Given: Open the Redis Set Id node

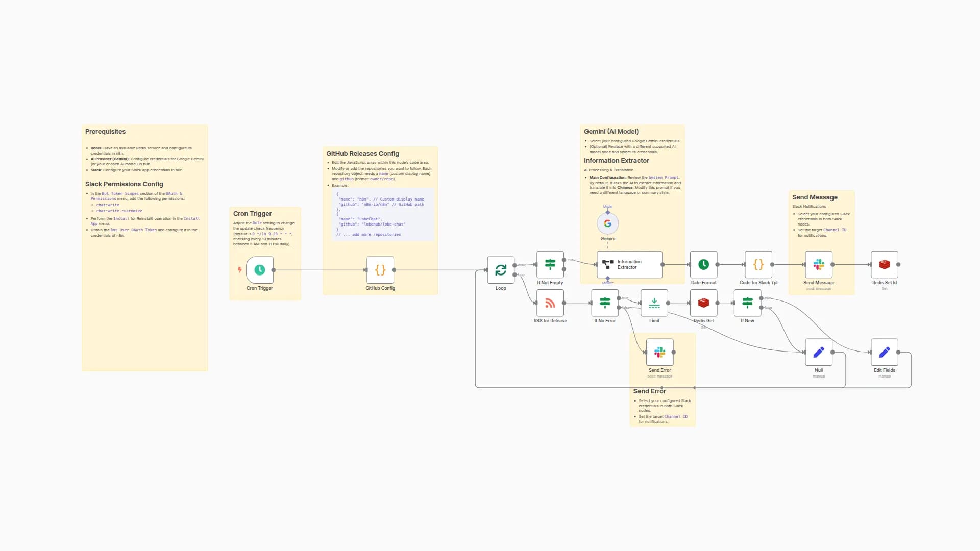Looking at the screenshot, I should coord(885,264).
